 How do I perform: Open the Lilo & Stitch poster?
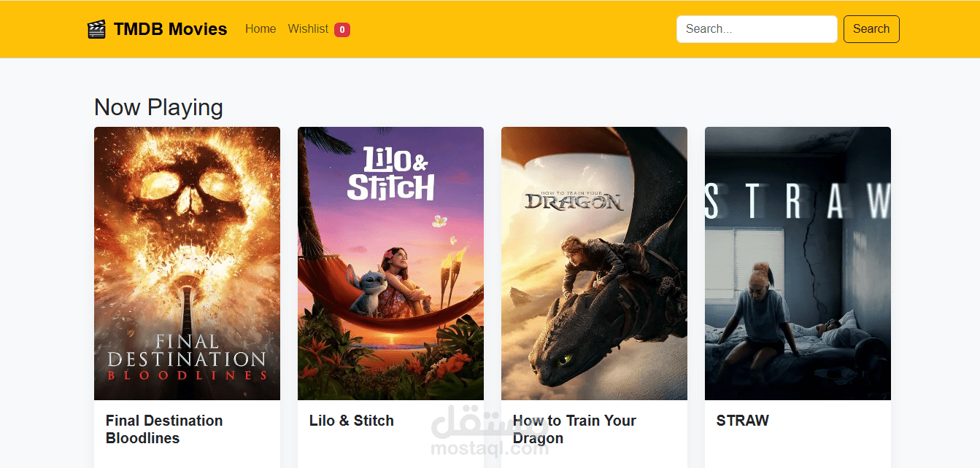(x=390, y=263)
